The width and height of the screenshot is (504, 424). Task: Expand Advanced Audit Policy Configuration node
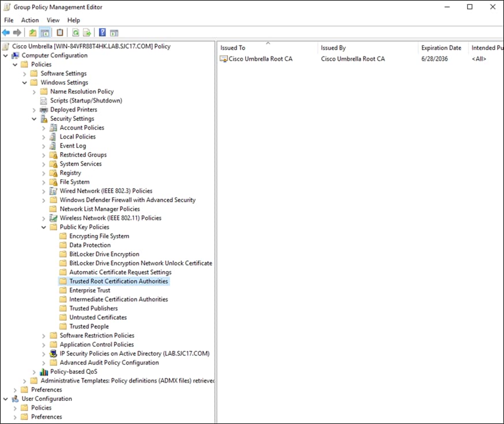44,363
